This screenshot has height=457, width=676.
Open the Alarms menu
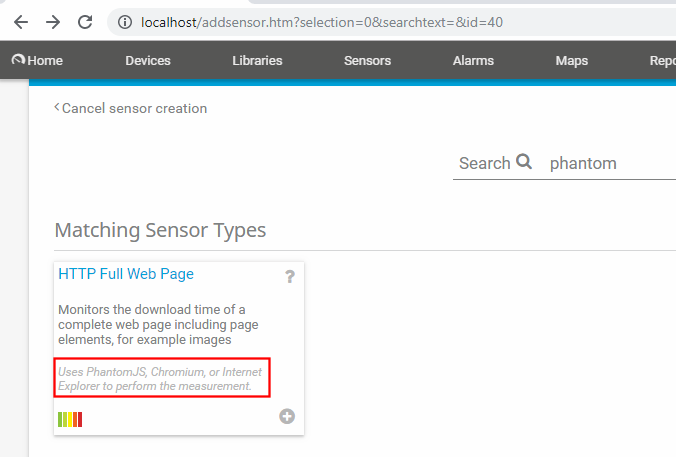(x=473, y=61)
